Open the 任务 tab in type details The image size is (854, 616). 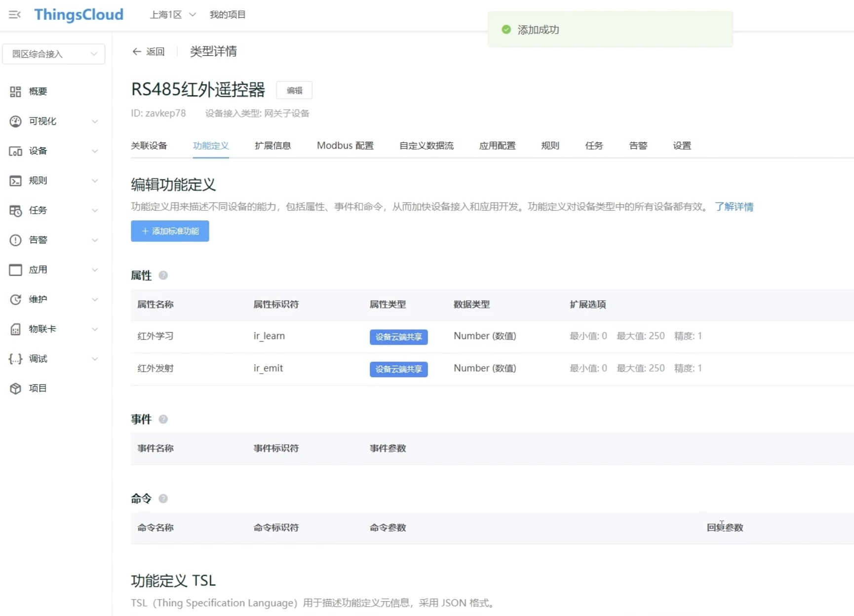click(x=594, y=146)
